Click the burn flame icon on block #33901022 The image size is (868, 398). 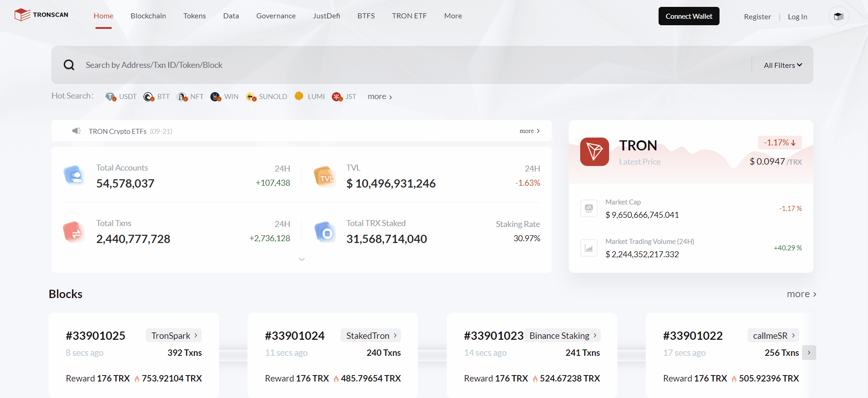tap(734, 379)
